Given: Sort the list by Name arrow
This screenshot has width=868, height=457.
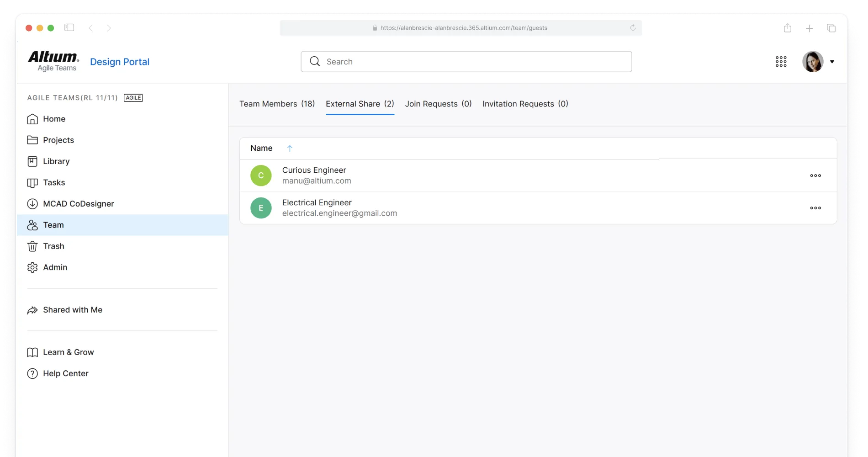Looking at the screenshot, I should [290, 148].
